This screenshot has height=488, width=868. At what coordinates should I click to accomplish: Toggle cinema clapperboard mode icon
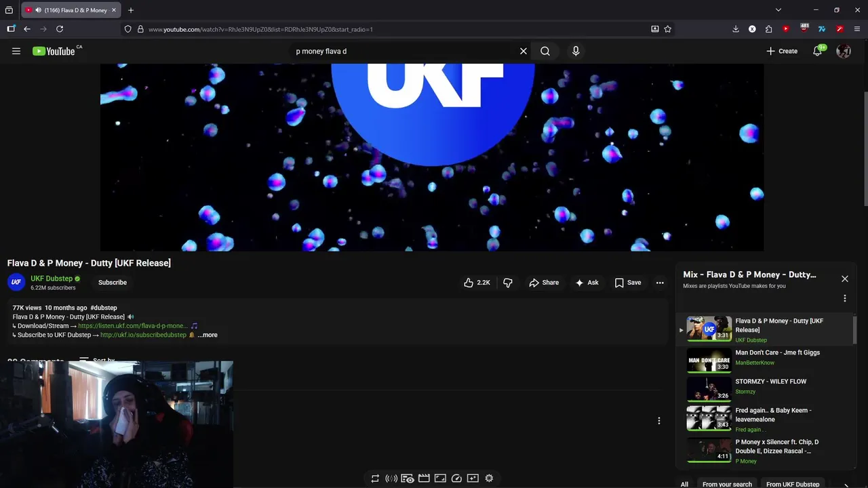click(x=424, y=479)
